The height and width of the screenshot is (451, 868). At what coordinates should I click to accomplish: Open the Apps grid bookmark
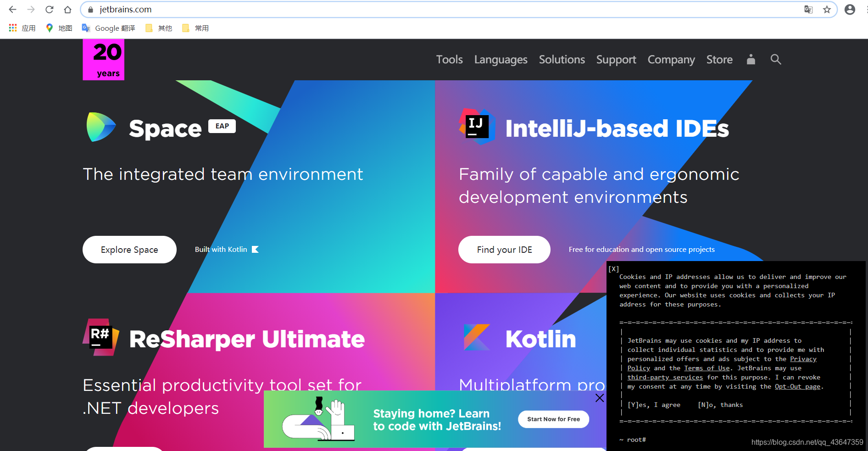tap(22, 28)
